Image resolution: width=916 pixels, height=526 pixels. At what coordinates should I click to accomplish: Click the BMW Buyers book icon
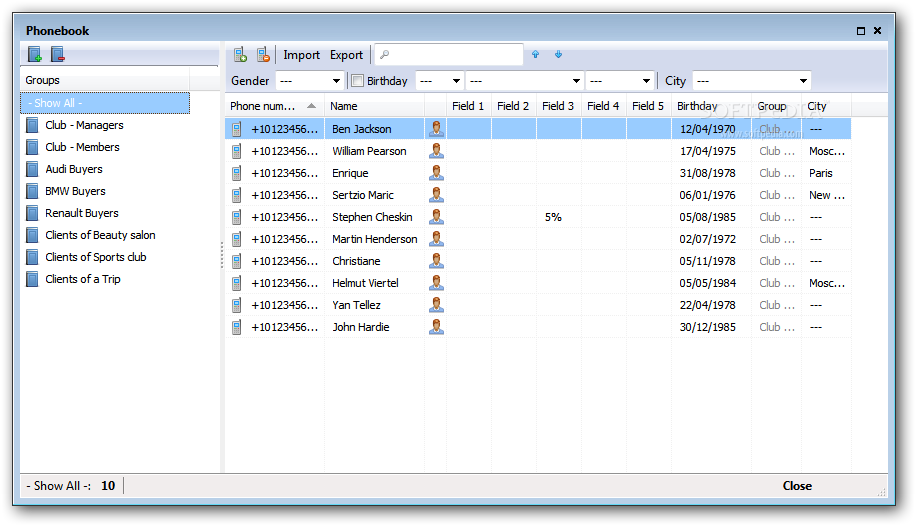[33, 191]
